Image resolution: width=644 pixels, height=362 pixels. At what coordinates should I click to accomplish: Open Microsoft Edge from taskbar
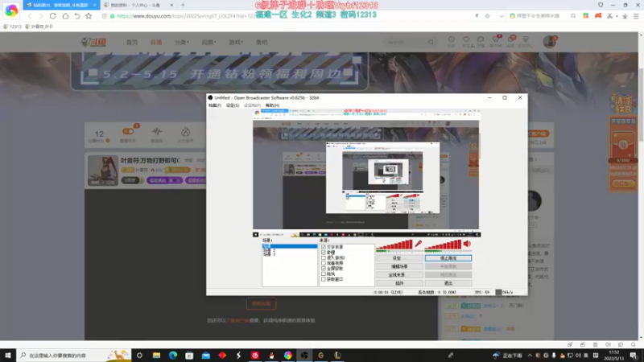[x=173, y=355]
